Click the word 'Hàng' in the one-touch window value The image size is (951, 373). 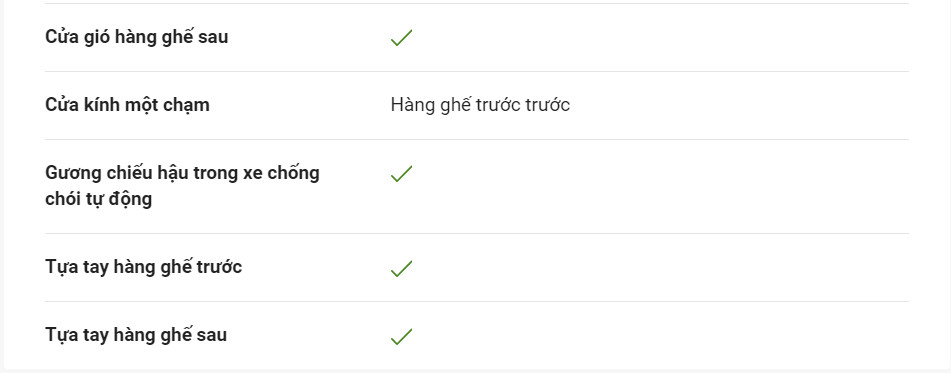click(409, 105)
